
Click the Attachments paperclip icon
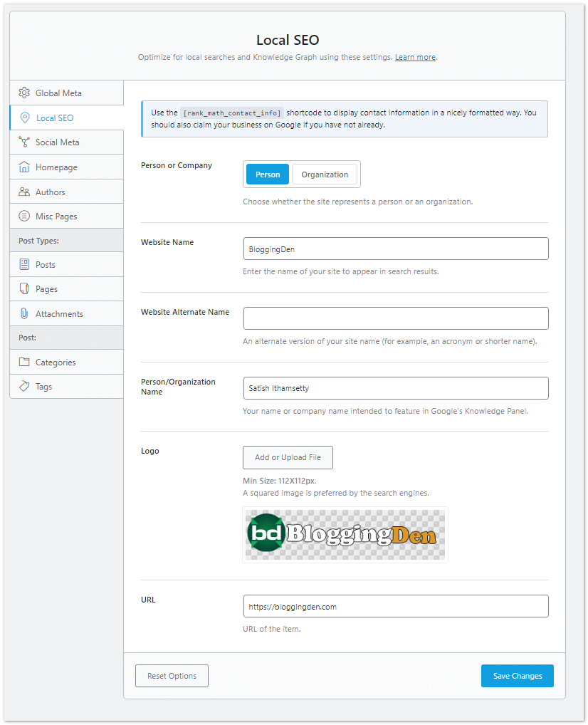pos(24,314)
